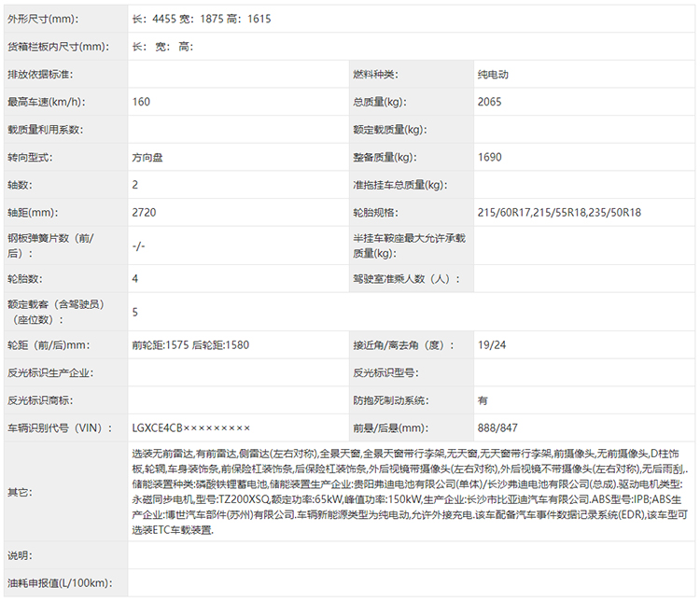Click the VIN value LGXCE4CB×××××××××
700x602 pixels.
point(191,427)
